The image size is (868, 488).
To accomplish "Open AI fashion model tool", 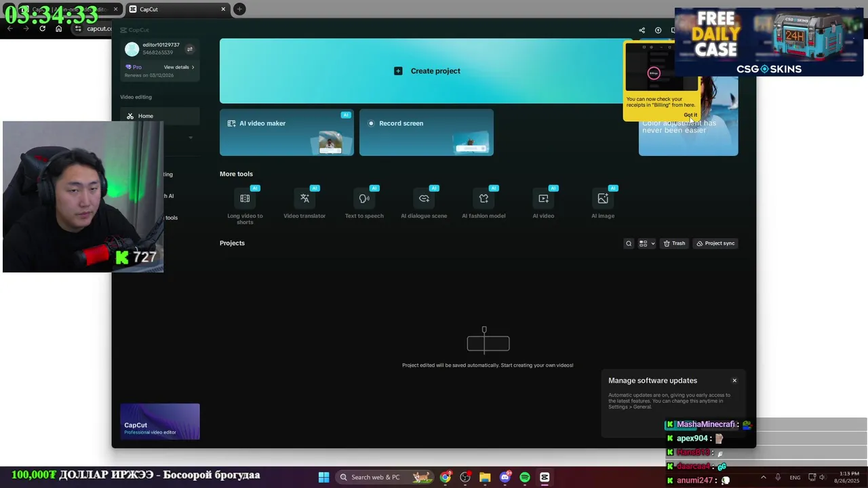I will [x=484, y=203].
